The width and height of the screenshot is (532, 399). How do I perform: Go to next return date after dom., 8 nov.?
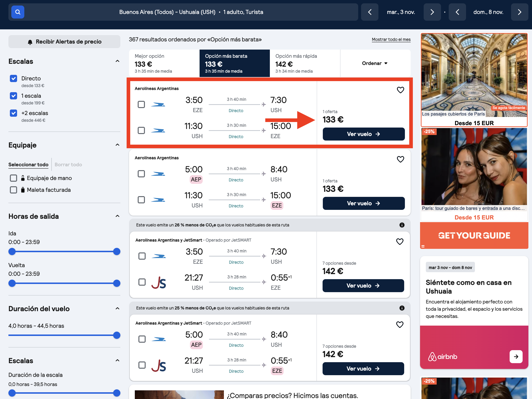click(519, 12)
